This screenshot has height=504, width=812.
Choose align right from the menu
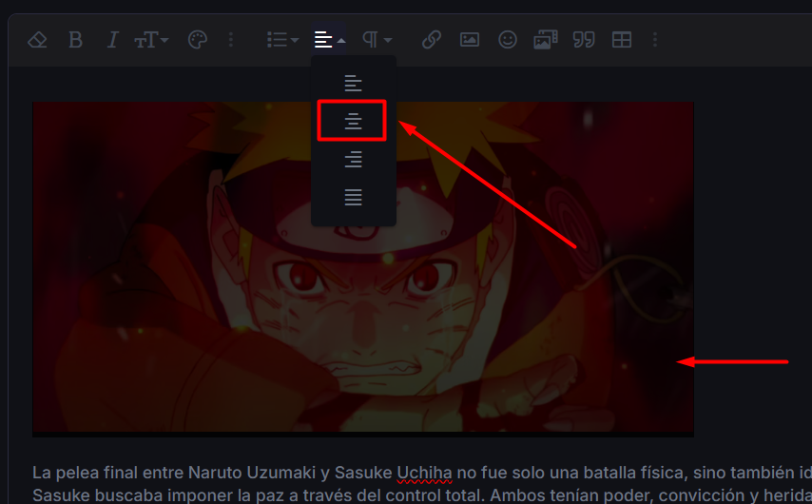point(353,159)
